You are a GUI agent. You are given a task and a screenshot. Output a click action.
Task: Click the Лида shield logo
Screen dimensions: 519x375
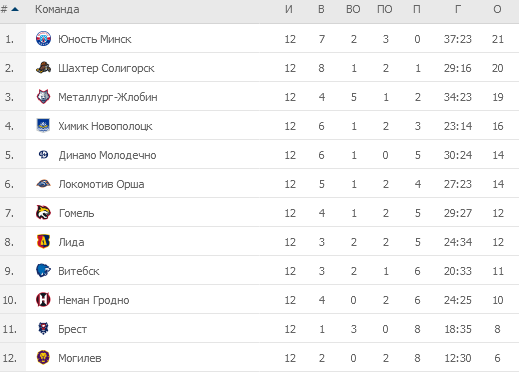[x=43, y=242]
